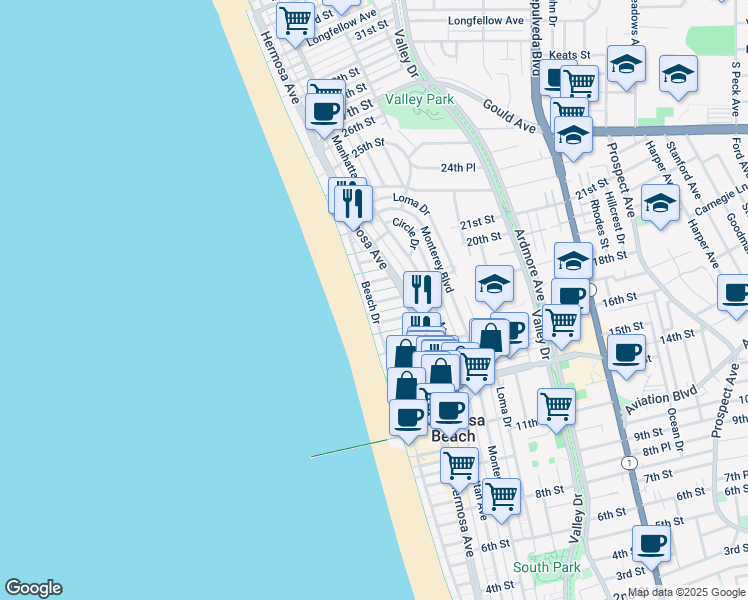748x600 pixels.
Task: Open the shopping cart marker beside Longfellow Ave
Action: point(296,22)
